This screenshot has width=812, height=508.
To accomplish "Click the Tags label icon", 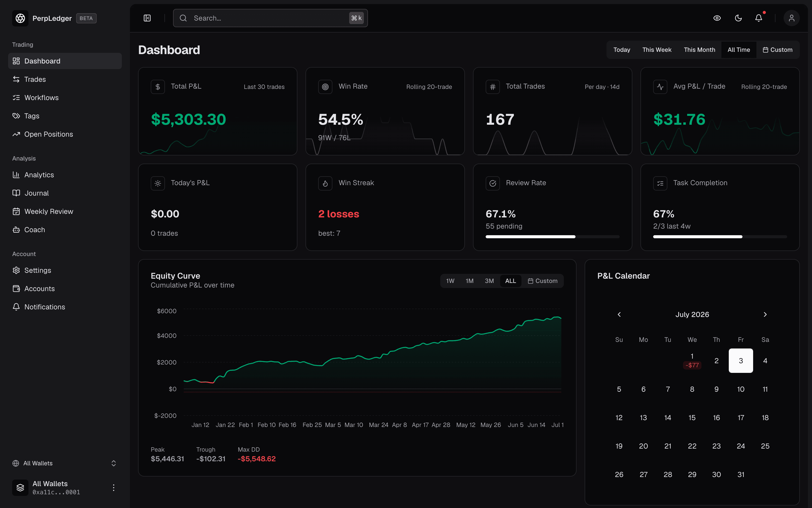I will click(16, 116).
